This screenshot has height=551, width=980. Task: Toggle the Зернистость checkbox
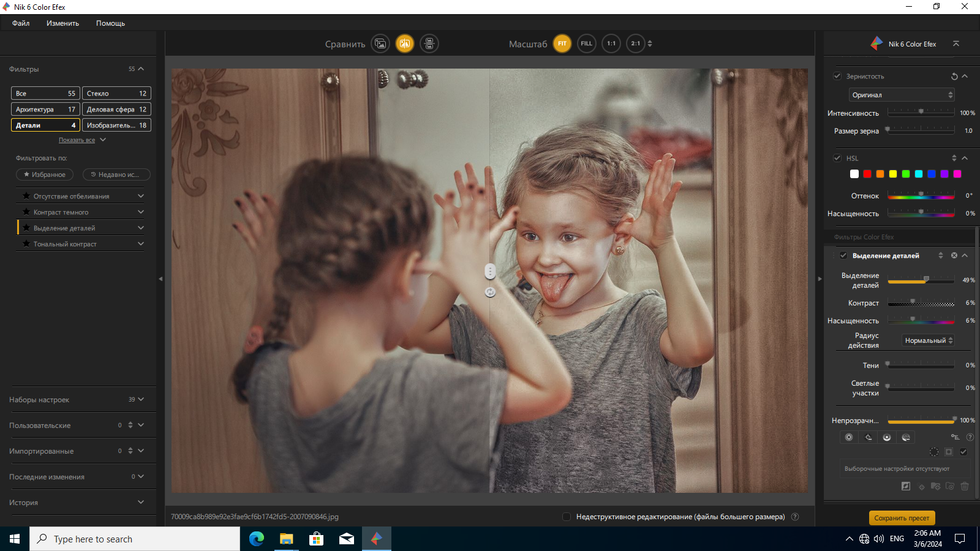coord(837,76)
